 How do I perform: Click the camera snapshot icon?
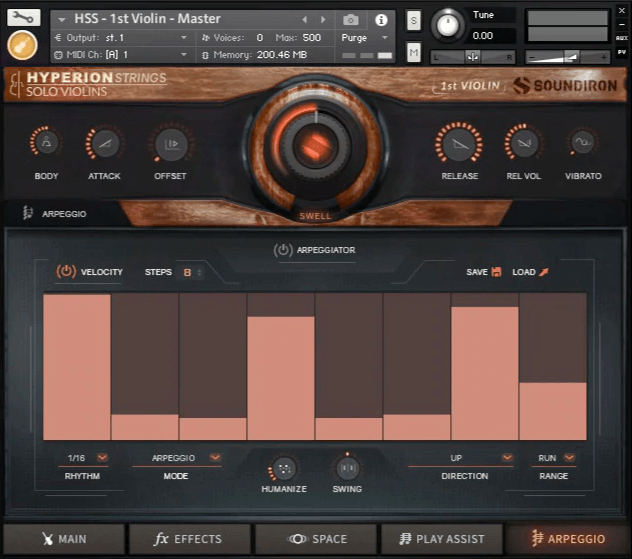pos(351,20)
